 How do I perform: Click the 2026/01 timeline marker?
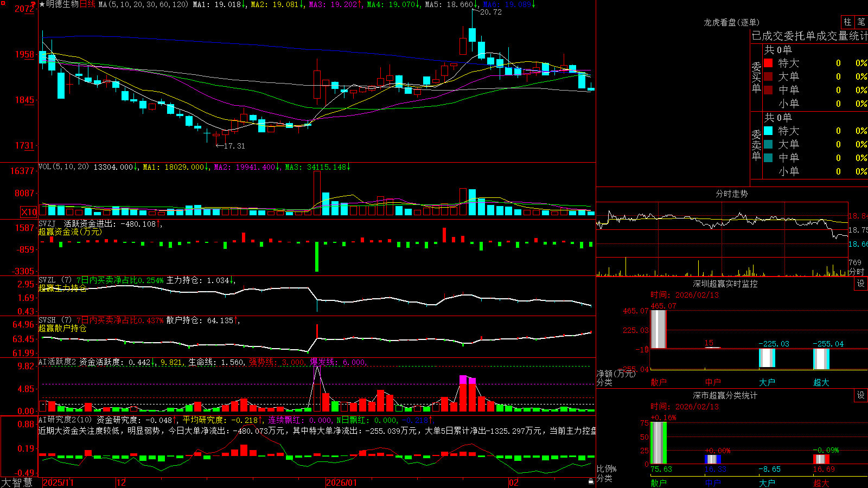point(342,483)
